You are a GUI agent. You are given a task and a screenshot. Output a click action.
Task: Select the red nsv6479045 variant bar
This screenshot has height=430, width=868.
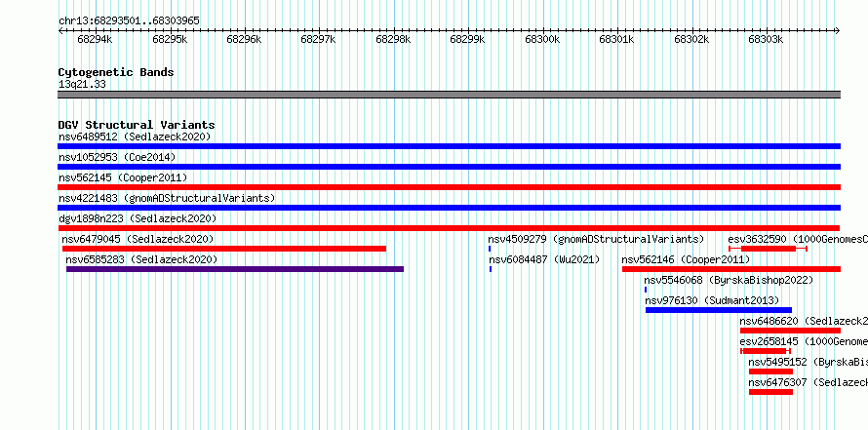(x=224, y=249)
